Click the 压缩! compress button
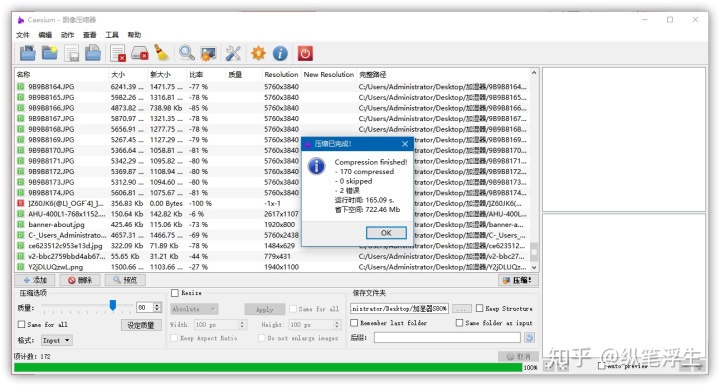720x386 pixels. point(518,280)
